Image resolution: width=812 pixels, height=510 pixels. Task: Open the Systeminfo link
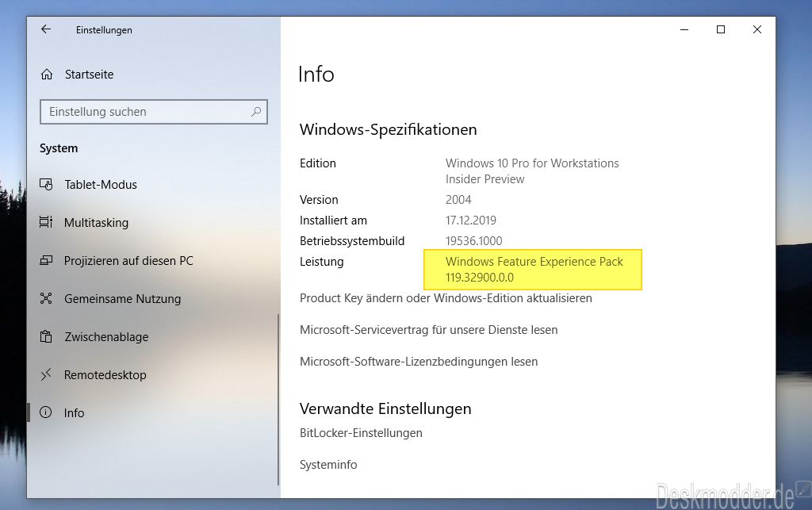tap(328, 465)
